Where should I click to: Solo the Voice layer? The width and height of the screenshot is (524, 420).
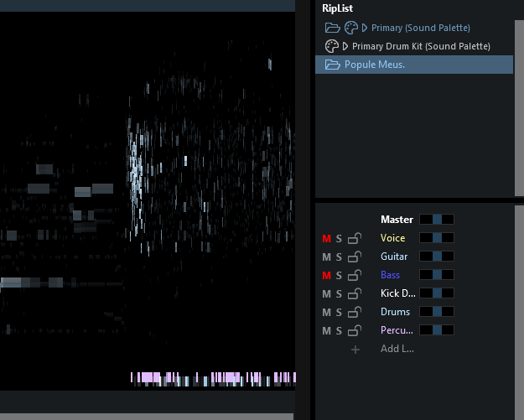[x=339, y=239]
